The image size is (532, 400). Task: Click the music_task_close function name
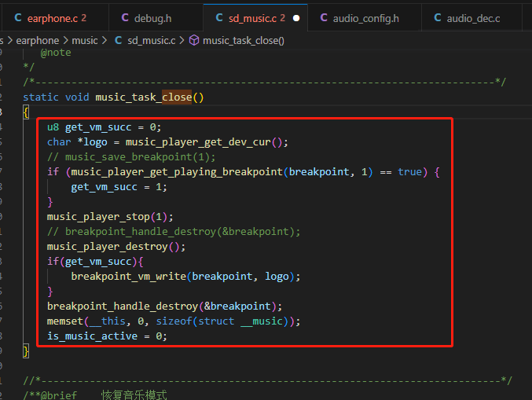144,97
